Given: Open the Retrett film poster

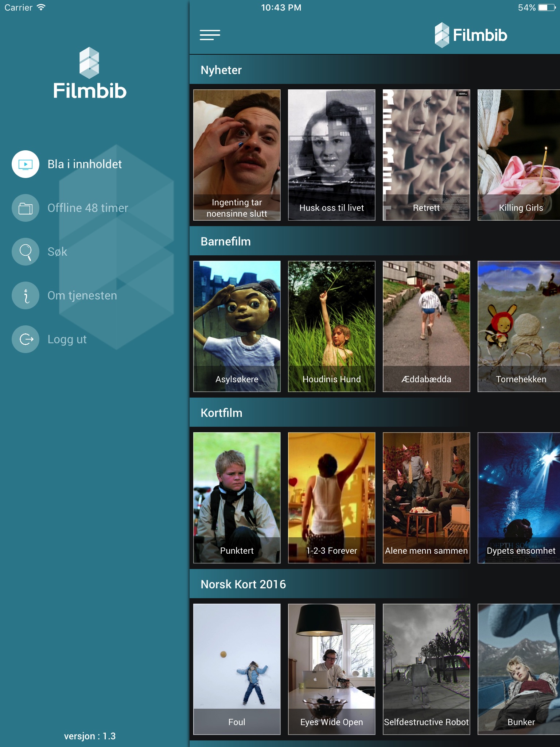Looking at the screenshot, I should click(427, 155).
